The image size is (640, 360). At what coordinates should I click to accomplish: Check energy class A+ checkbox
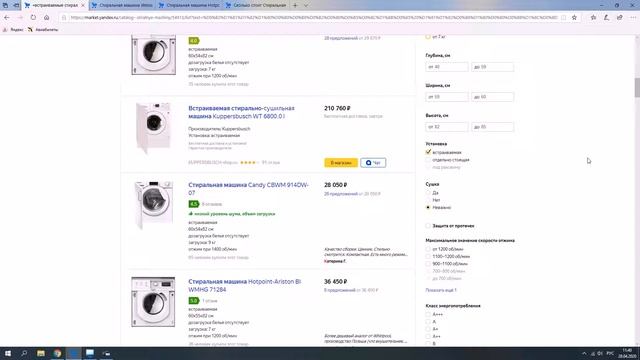pyautogui.click(x=428, y=329)
